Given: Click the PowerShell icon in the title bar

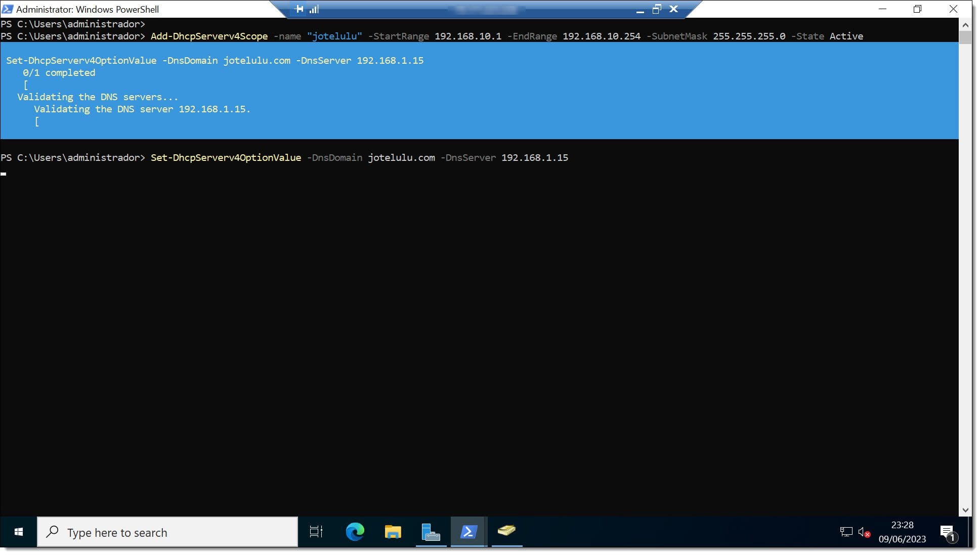Looking at the screenshot, I should point(8,9).
